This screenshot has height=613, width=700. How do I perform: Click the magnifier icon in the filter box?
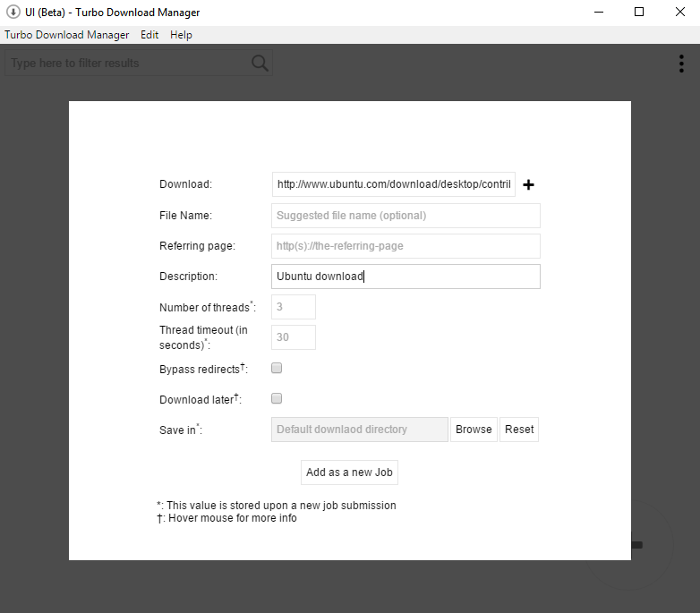[260, 63]
